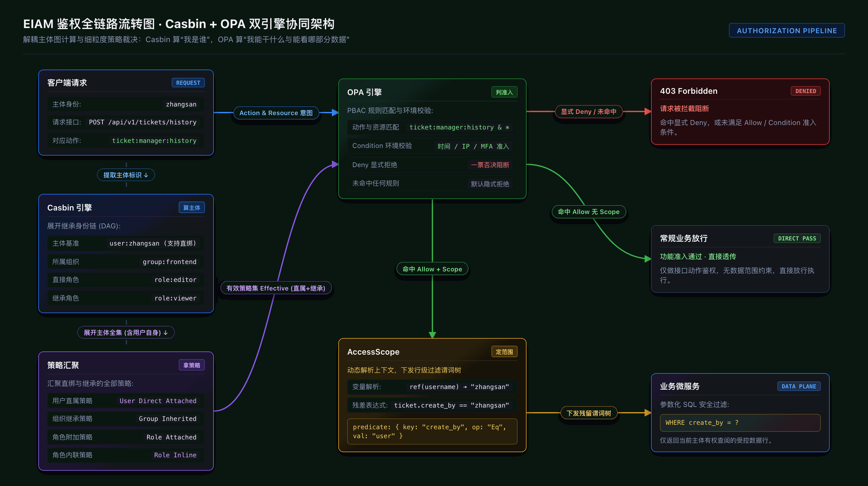Image resolution: width=868 pixels, height=486 pixels.
Task: Select the 所属组织 group:frontend row
Action: click(x=126, y=262)
